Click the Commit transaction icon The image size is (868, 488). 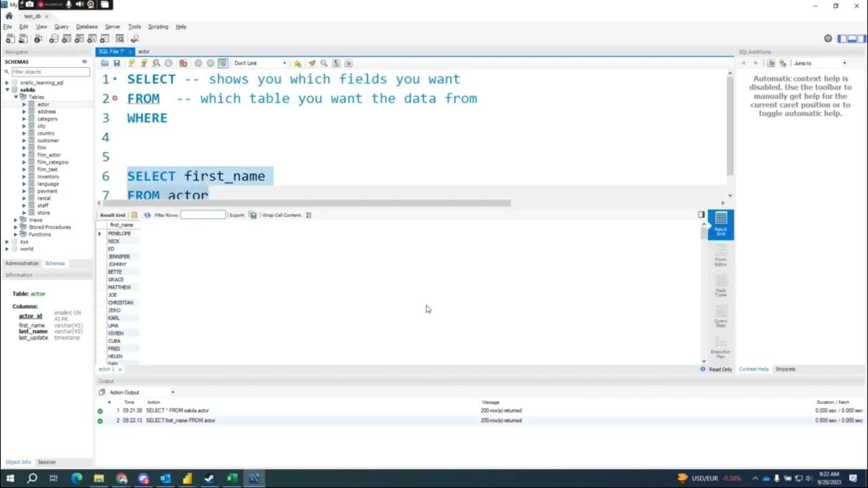tap(198, 63)
